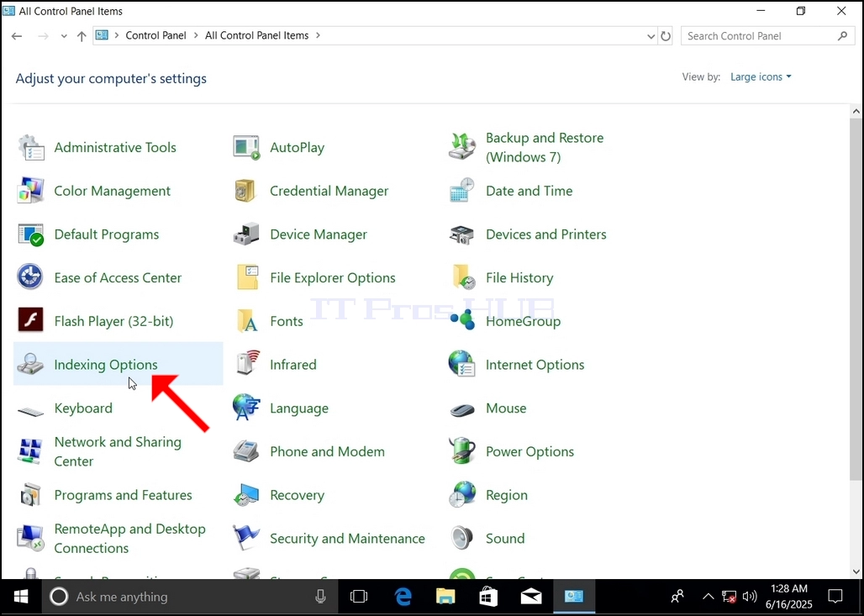Click the search magnifier icon
This screenshot has height=616, width=864.
[842, 36]
